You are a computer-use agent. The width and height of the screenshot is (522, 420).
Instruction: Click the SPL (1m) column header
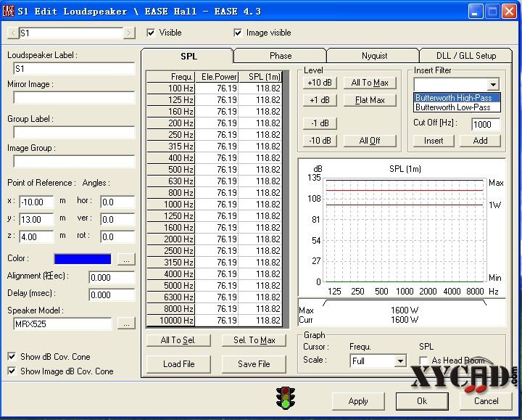[260, 77]
